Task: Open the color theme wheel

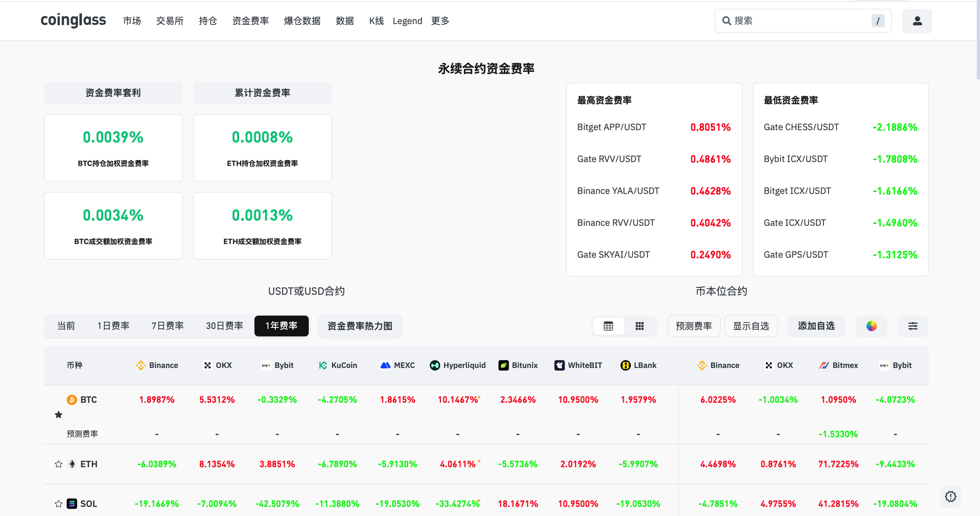Action: click(871, 326)
